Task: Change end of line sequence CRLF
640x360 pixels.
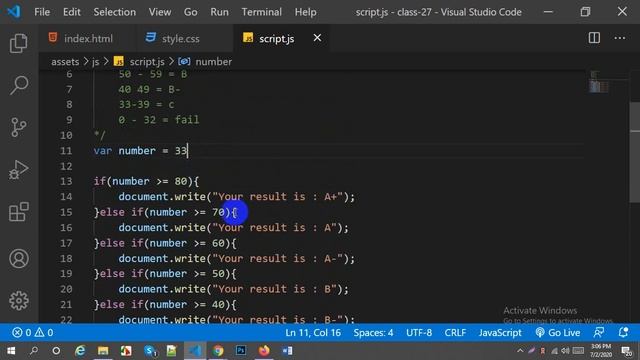Action: coord(455,332)
